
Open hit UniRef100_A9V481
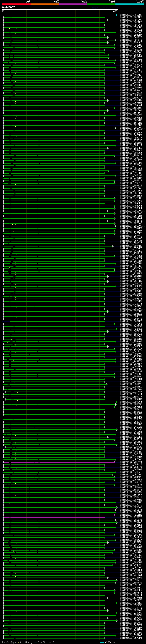point(131,341)
